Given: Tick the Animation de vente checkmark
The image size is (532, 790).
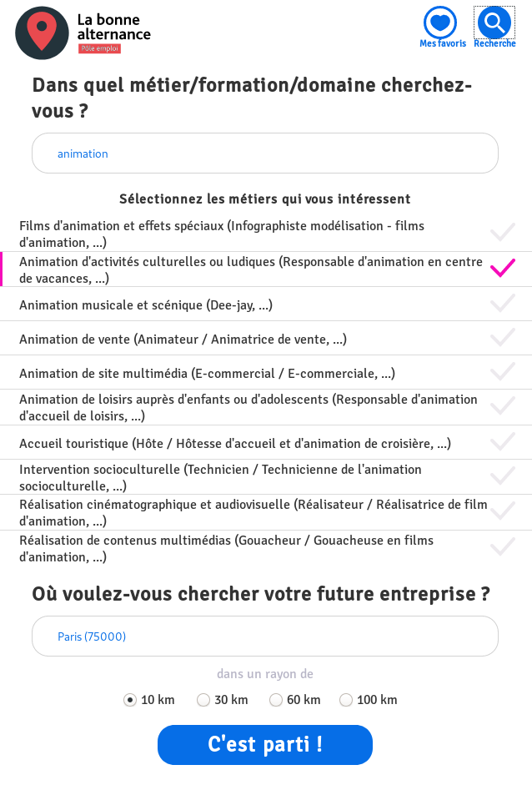Looking at the screenshot, I should [502, 338].
